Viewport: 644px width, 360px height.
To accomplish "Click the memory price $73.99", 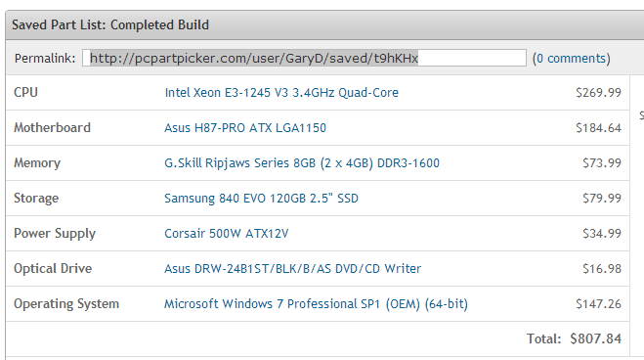I will tap(602, 163).
